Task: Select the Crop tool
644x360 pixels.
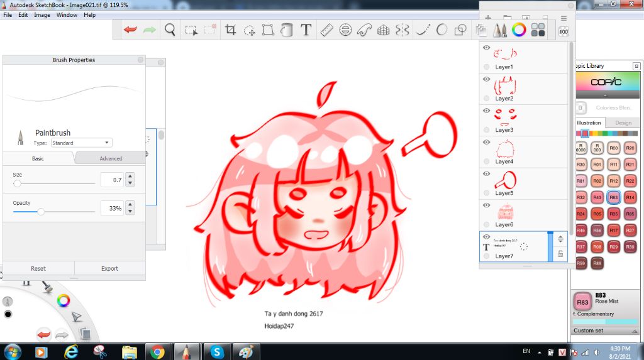Action: (x=230, y=30)
